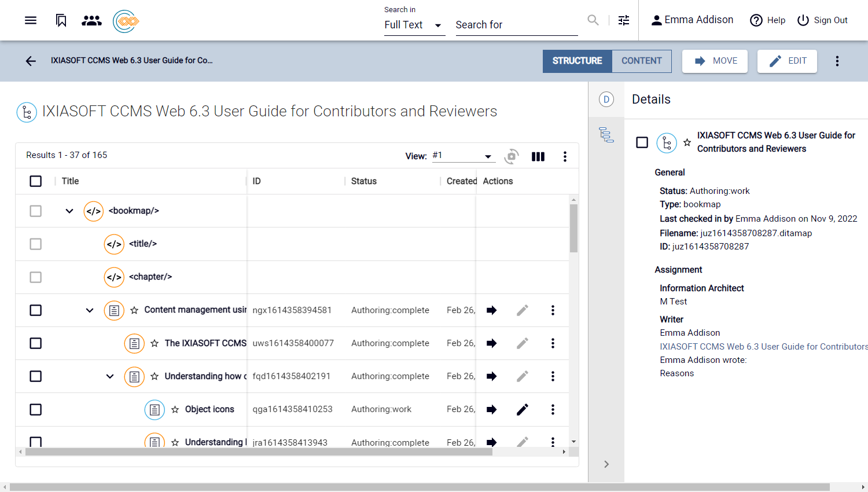Open the bookmarks collection icon
The height and width of the screenshot is (492, 868).
61,20
